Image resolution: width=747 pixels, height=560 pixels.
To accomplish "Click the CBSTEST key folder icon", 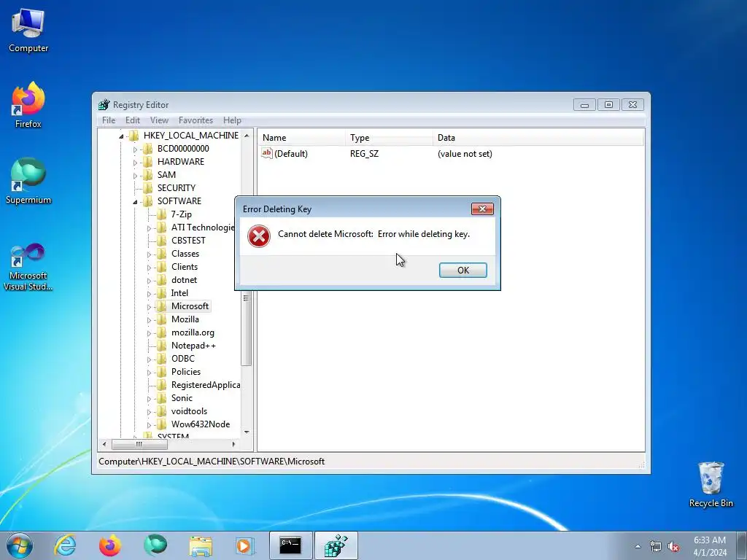I will (x=162, y=241).
